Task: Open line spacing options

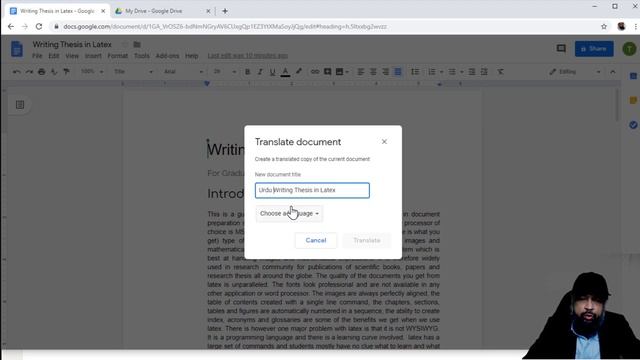Action: [x=415, y=72]
